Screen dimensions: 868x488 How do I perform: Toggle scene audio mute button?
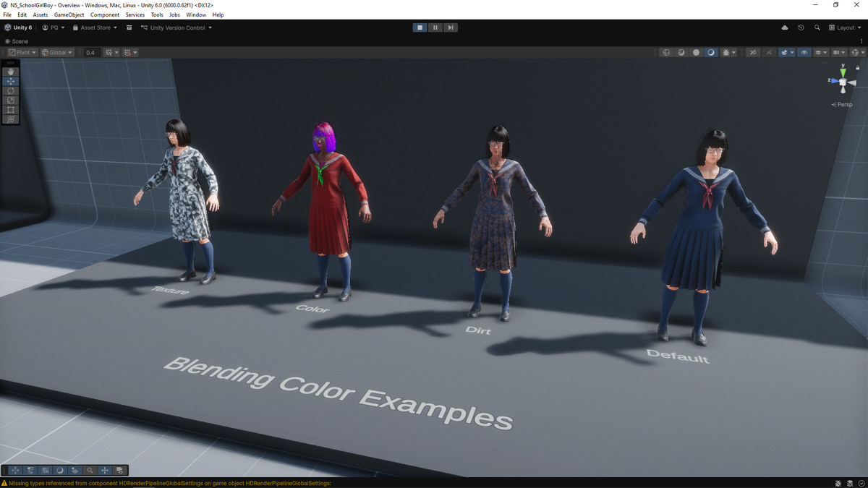[x=753, y=53]
